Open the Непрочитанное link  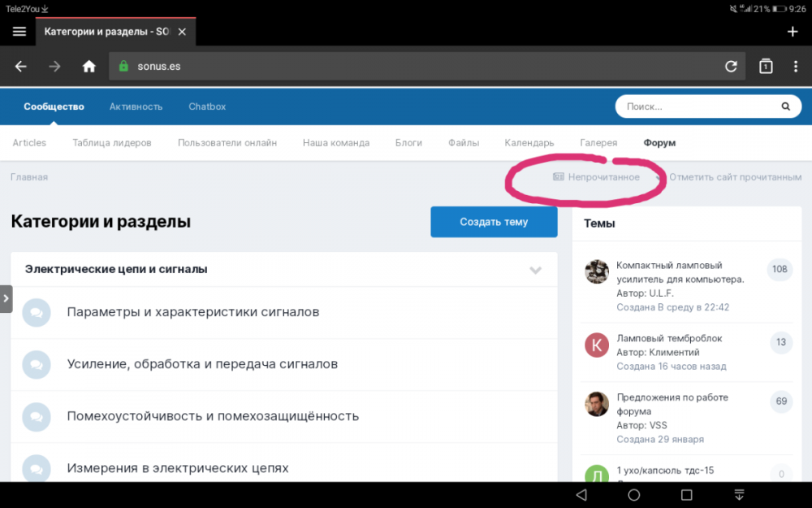603,177
